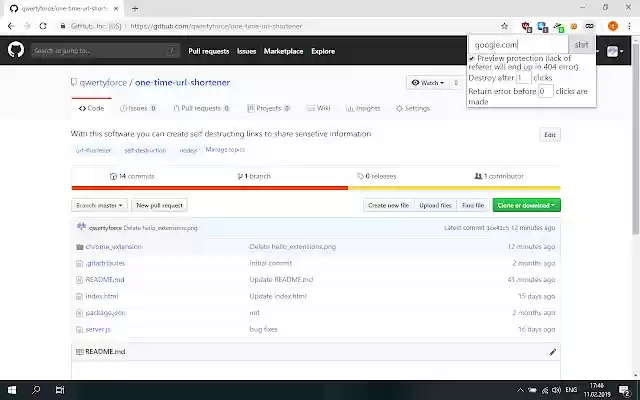
Task: Click the language breakdown color bar
Action: pos(316,188)
